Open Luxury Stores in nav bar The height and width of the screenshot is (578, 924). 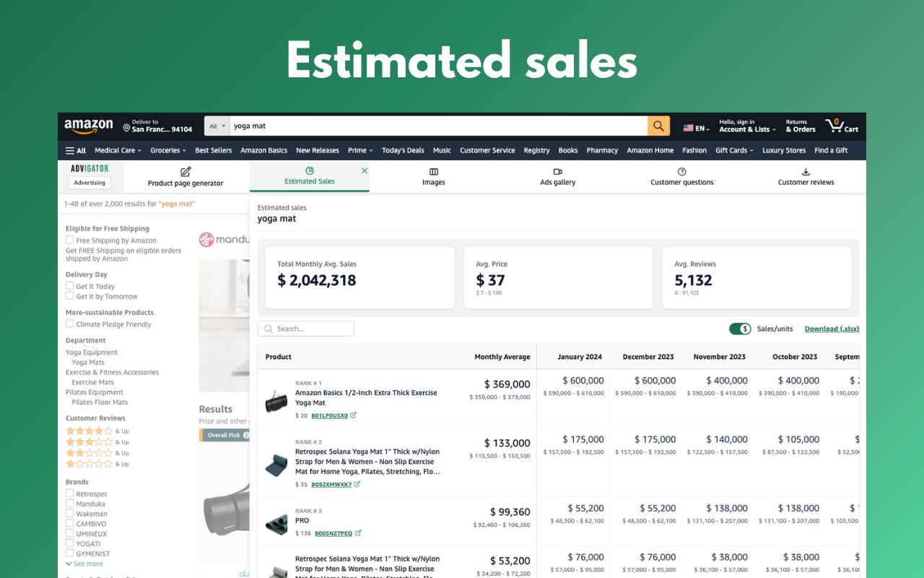[784, 150]
